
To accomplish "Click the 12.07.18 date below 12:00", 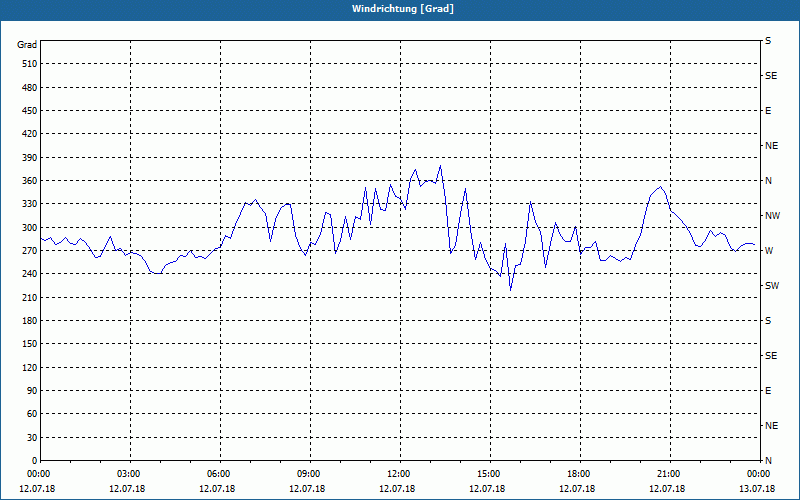I will coord(397,489).
